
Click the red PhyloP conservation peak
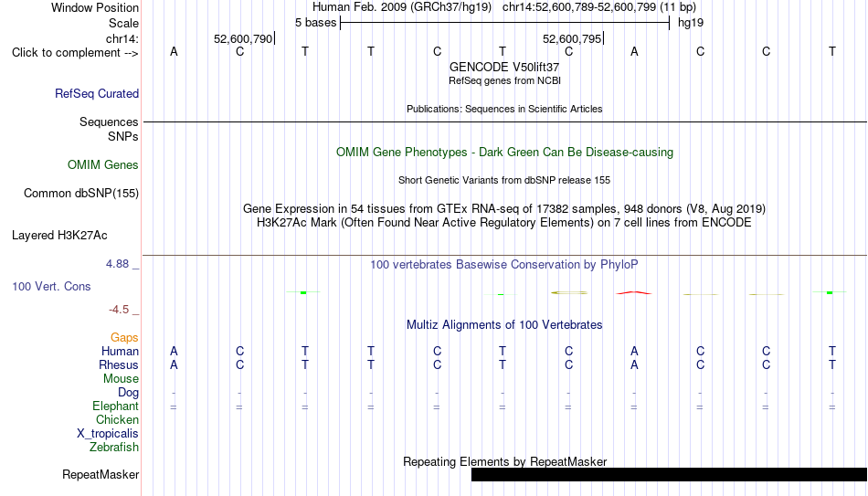coord(634,292)
